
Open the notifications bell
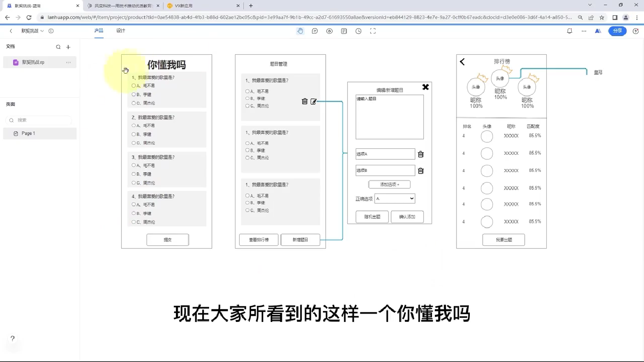[569, 31]
